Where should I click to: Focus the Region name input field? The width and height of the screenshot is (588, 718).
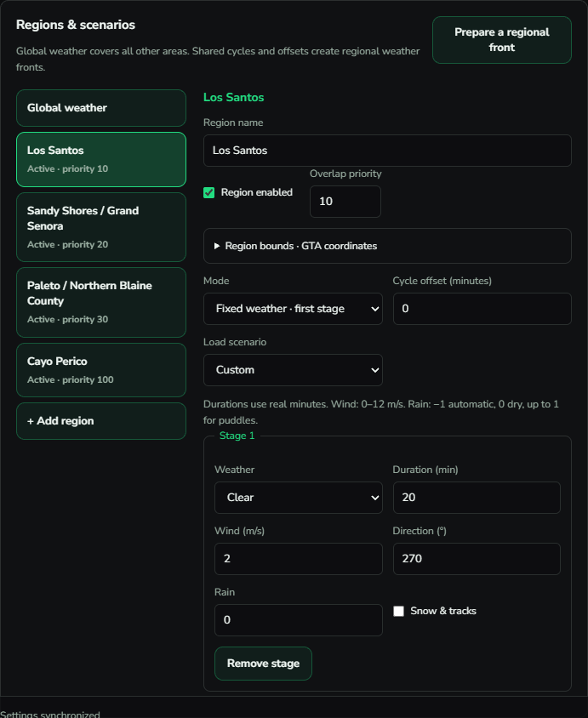point(387,151)
